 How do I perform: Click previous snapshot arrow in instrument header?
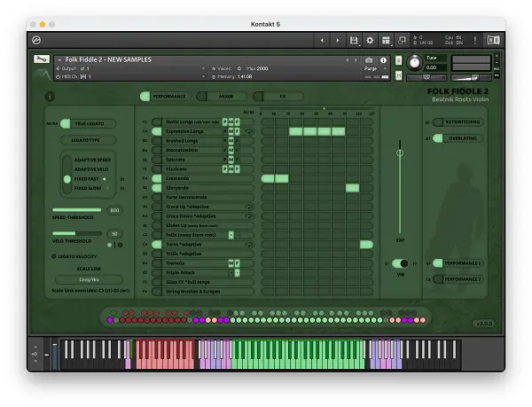click(347, 60)
